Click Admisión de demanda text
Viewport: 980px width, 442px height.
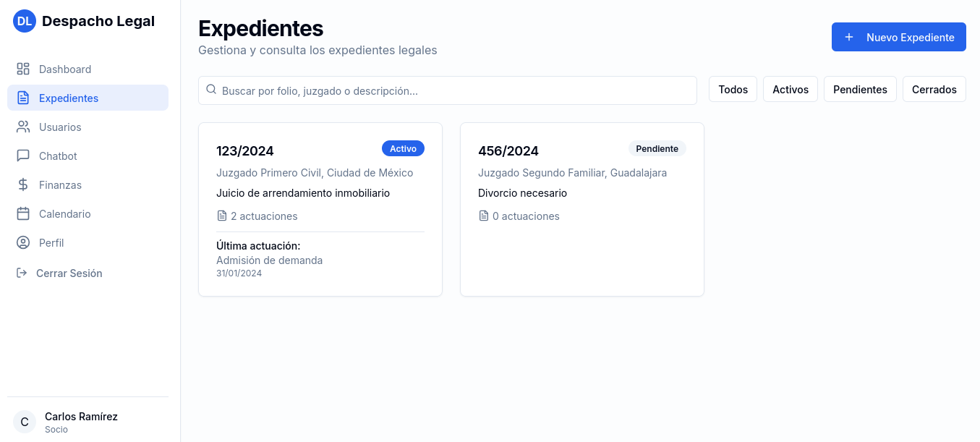(x=269, y=260)
